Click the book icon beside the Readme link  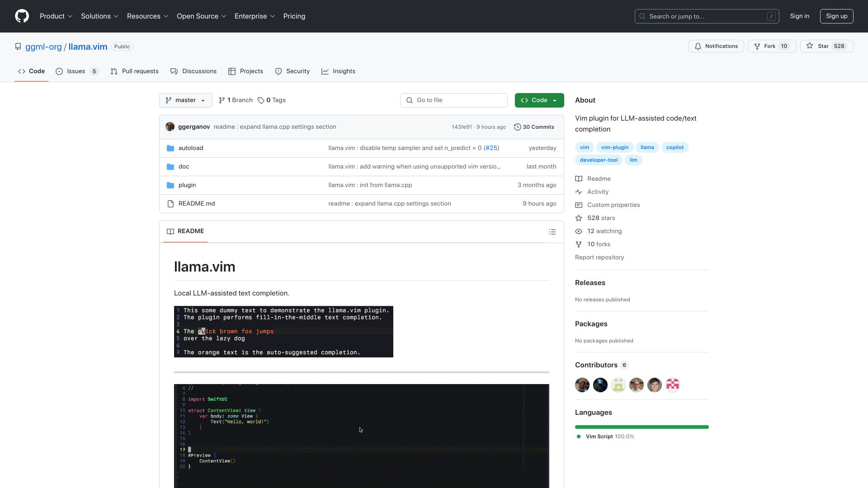point(579,179)
